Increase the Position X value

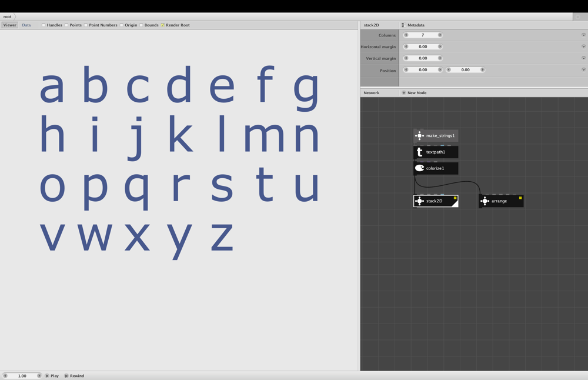point(440,70)
